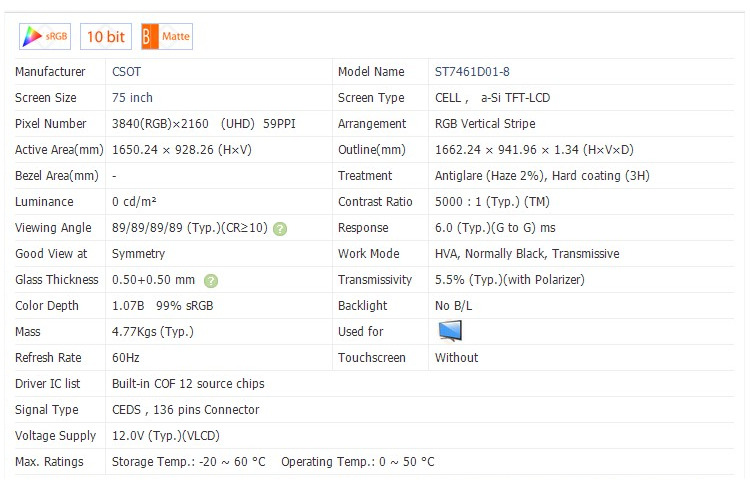Click the Matte surface badge
This screenshot has width=750, height=480.
click(x=167, y=36)
